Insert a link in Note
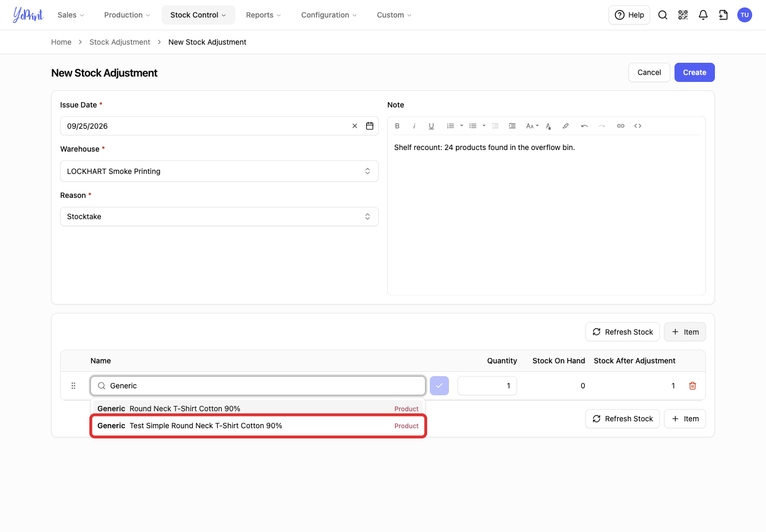This screenshot has width=766, height=532. pos(621,126)
